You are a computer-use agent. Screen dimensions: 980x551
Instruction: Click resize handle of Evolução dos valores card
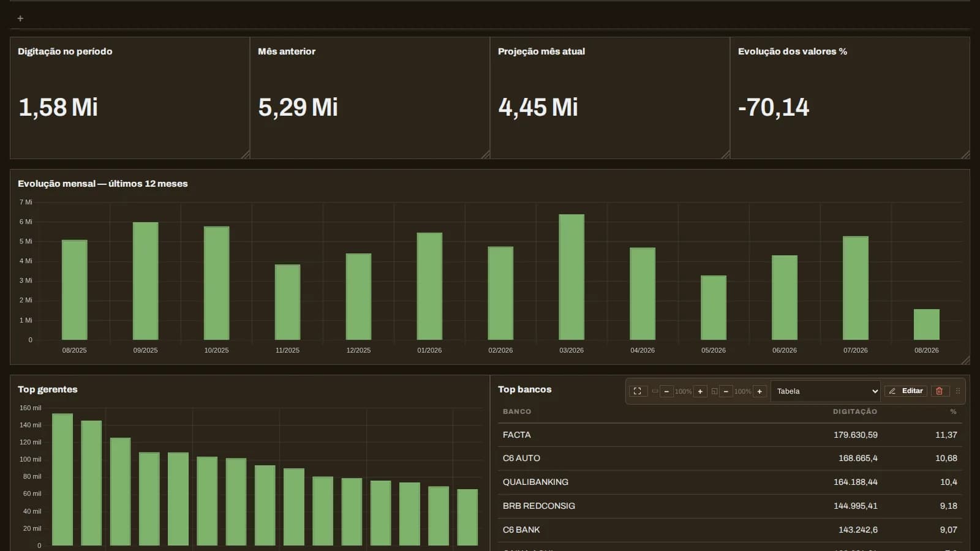point(966,155)
